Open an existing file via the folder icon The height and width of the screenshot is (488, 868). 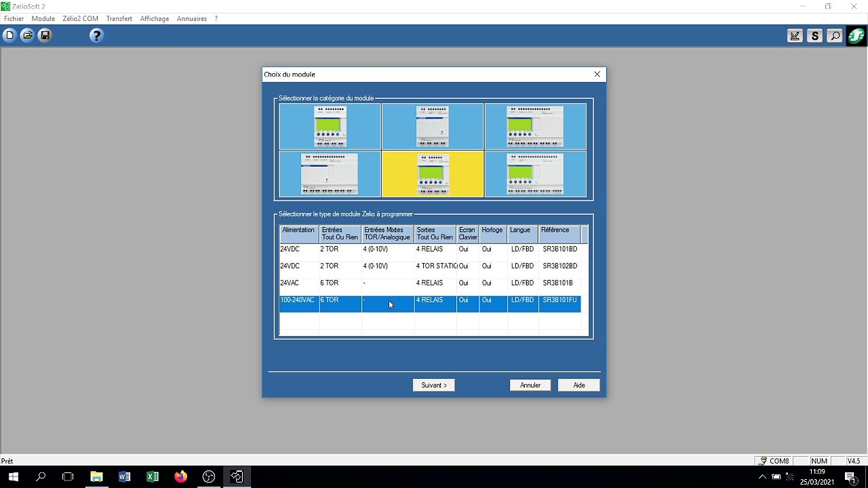[x=27, y=35]
